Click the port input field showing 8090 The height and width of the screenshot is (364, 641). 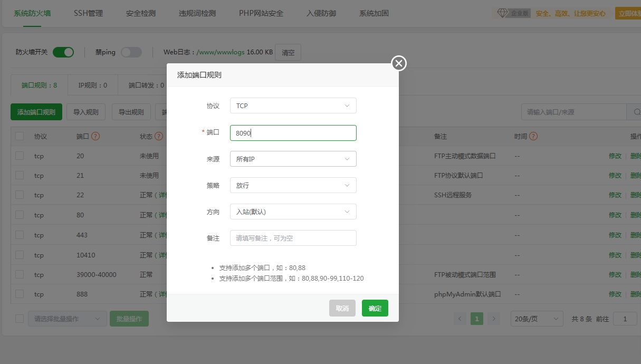[293, 132]
